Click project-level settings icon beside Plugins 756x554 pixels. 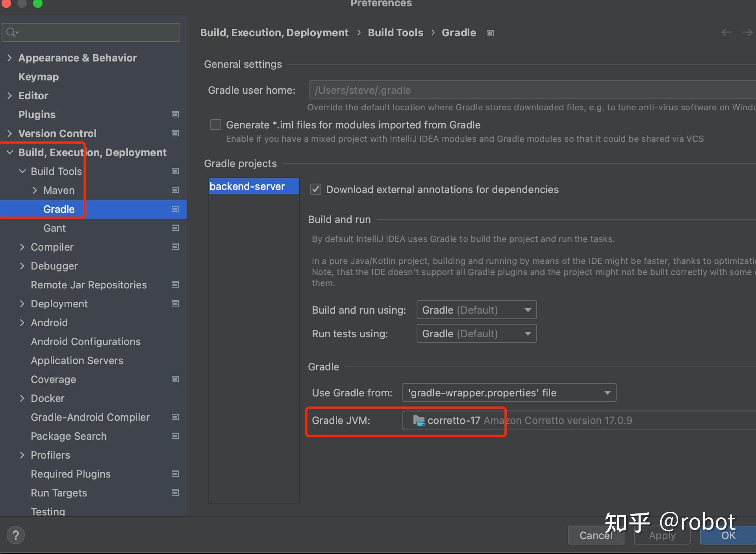click(175, 114)
